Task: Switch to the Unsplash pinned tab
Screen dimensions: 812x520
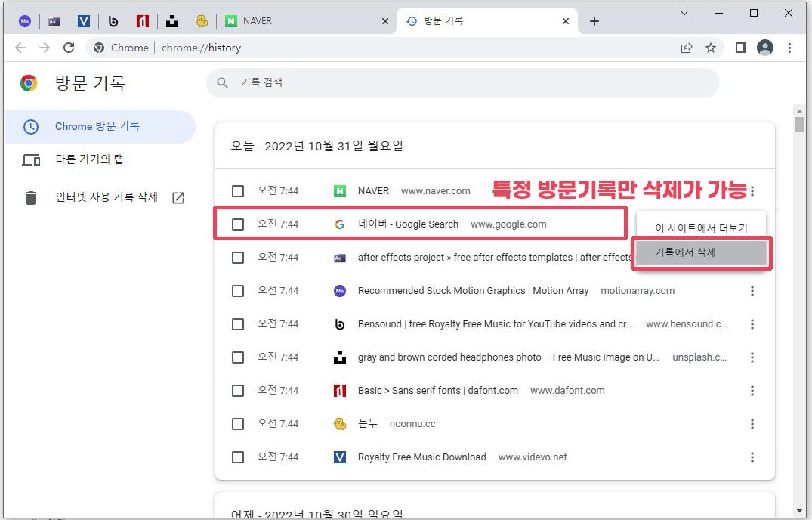Action: [172, 21]
